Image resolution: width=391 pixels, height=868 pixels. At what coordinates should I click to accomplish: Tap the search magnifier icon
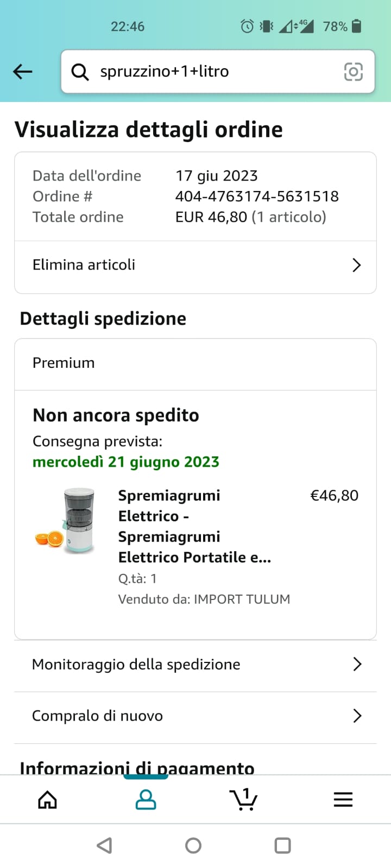pyautogui.click(x=80, y=72)
